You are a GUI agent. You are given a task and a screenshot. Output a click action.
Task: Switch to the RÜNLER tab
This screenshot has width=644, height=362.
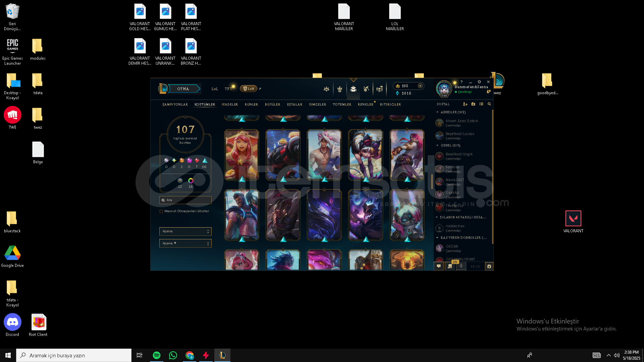(x=252, y=105)
